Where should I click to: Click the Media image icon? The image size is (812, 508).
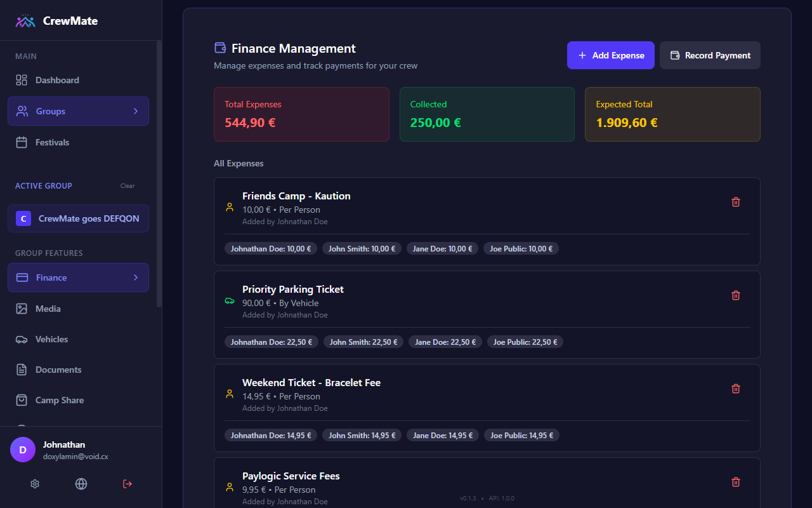click(x=22, y=309)
